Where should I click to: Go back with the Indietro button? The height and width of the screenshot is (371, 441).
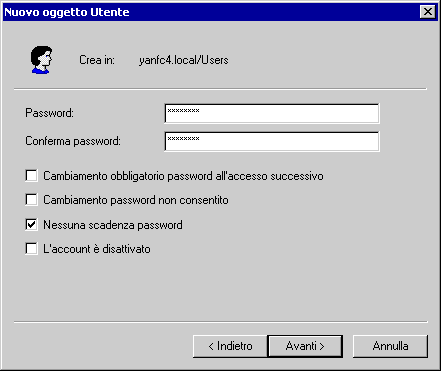tap(230, 346)
